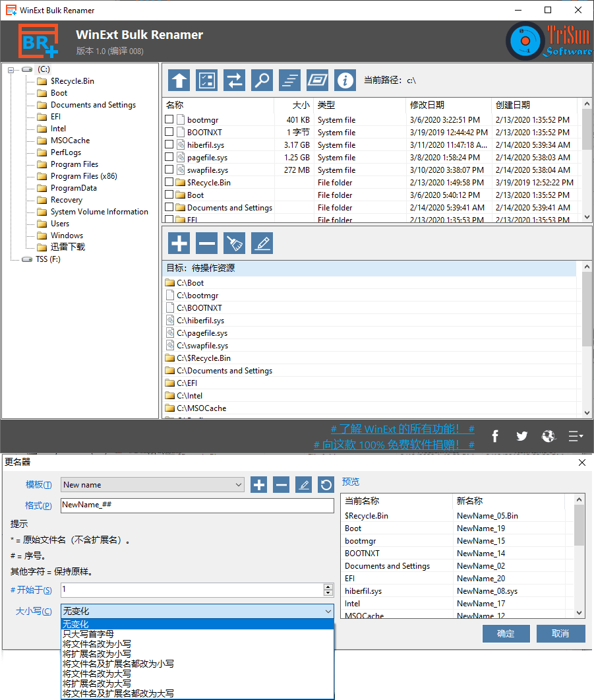Screen dimensions: 594x700
Task: Close the renamer dialog with X
Action: pyautogui.click(x=582, y=462)
